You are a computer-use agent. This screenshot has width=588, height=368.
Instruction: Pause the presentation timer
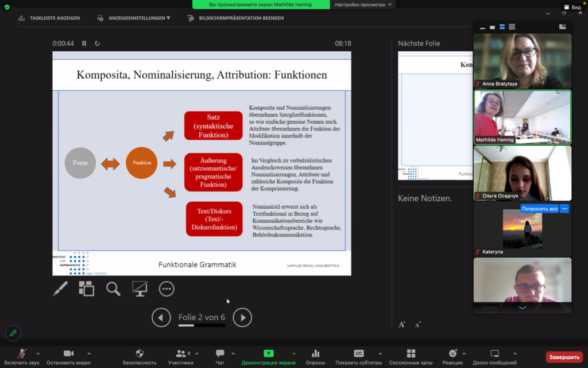pos(84,43)
